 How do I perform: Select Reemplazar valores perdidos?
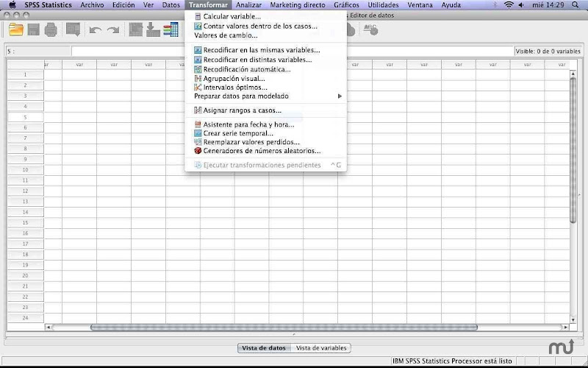point(266,142)
